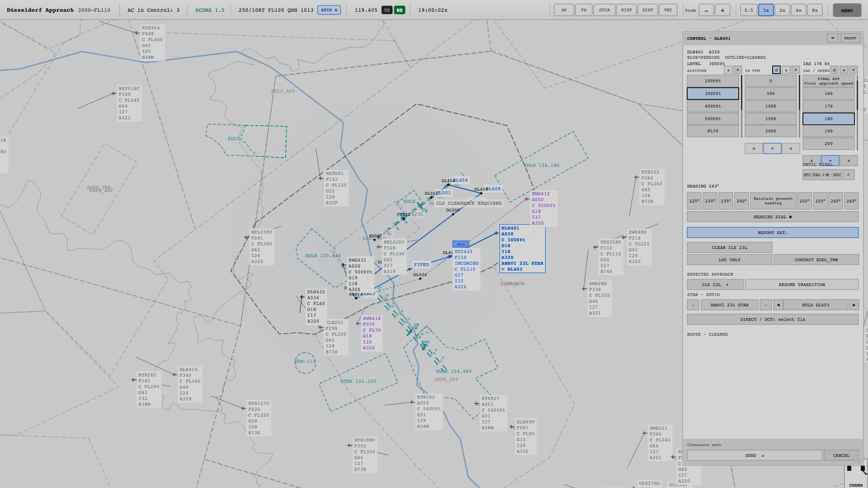This screenshot has height=488, width=868.
Task: Click the IAS speed list scrollbar
Action: tap(857, 113)
